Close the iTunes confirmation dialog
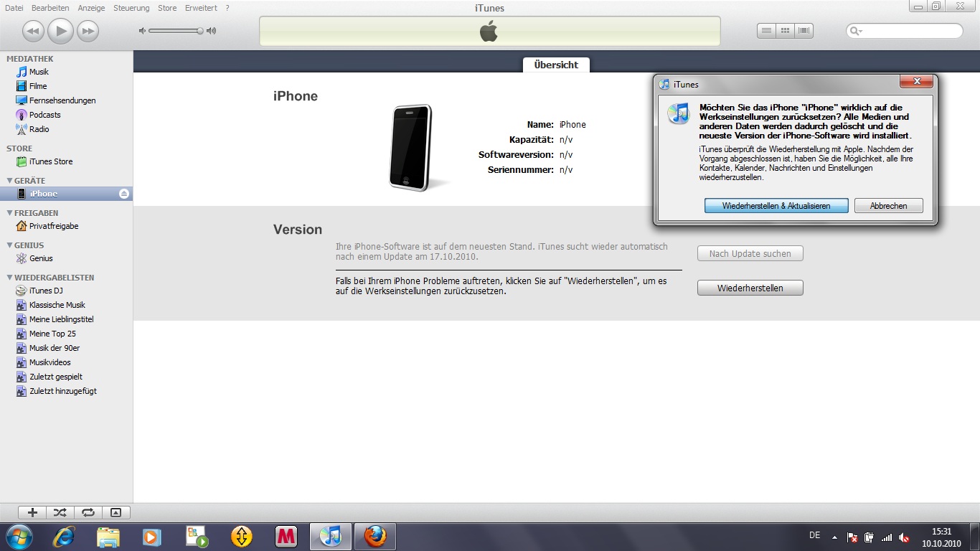The width and height of the screenshot is (980, 551). [916, 83]
